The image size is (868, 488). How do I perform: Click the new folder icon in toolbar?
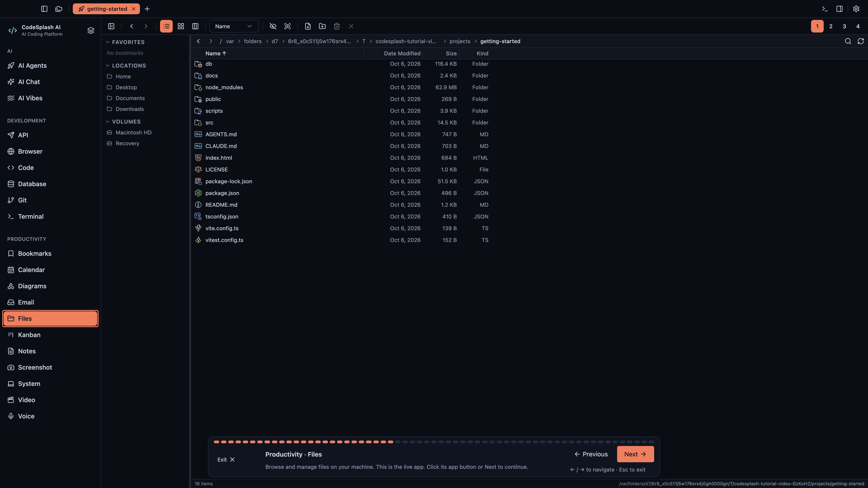point(322,26)
